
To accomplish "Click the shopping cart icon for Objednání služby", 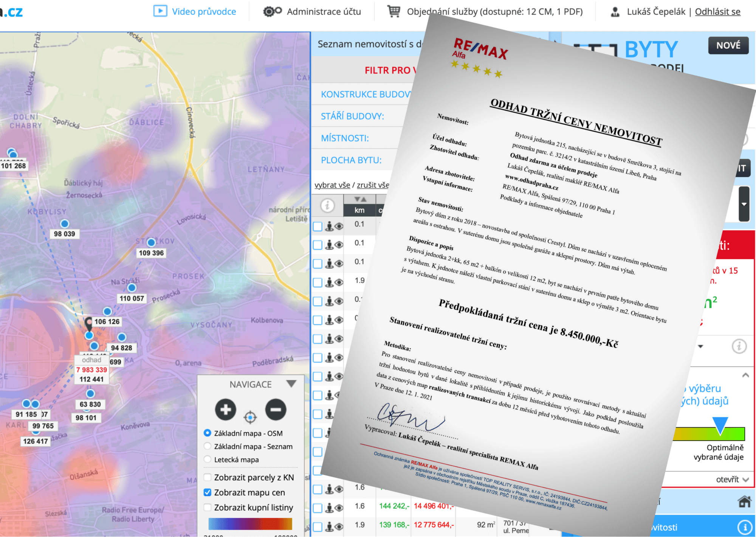I will [x=393, y=11].
